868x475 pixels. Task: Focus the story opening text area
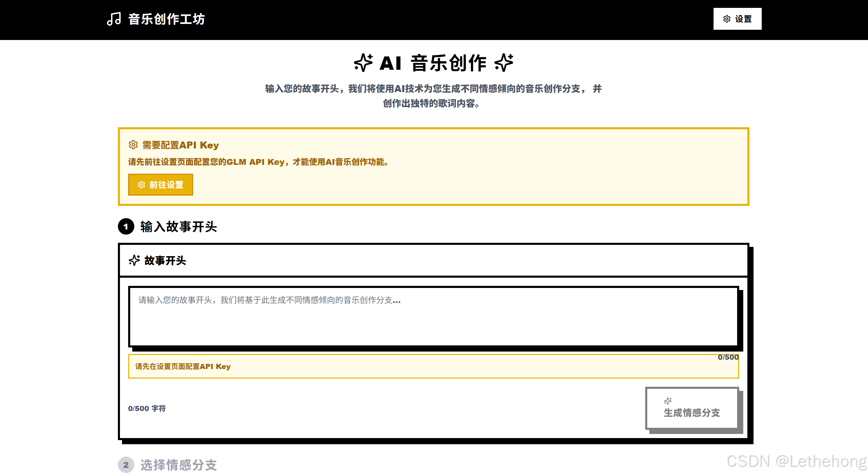click(433, 316)
